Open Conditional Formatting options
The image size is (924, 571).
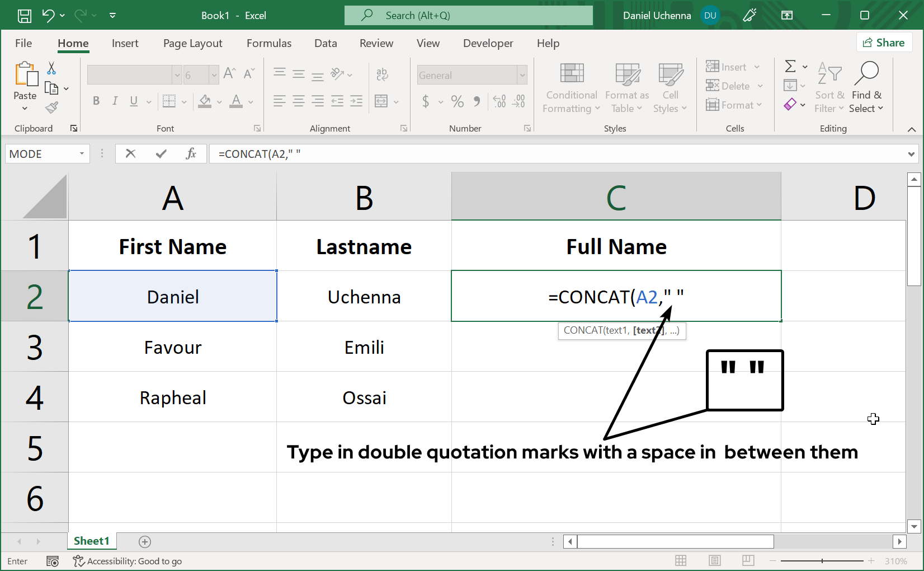pos(570,88)
